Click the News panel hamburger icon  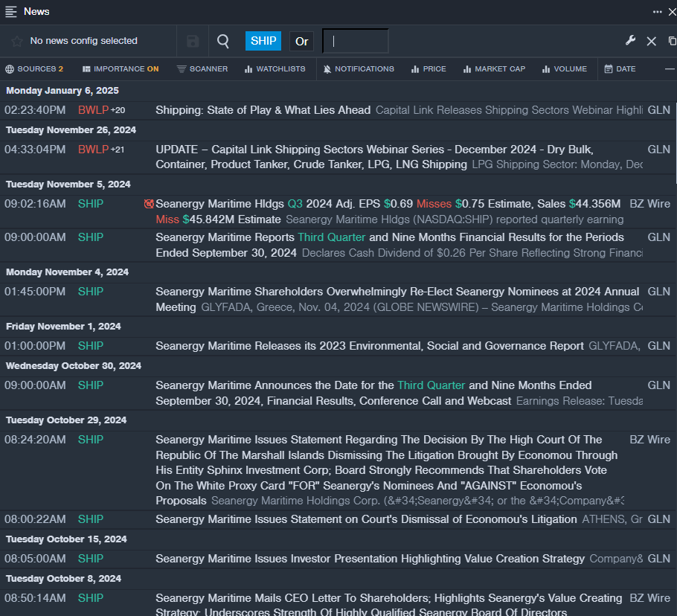coord(11,11)
